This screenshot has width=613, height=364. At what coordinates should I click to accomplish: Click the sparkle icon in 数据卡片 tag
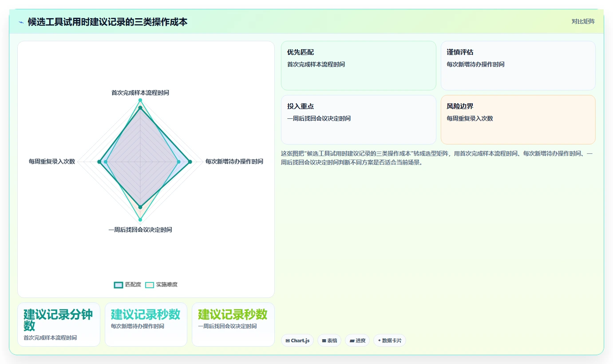click(x=379, y=341)
